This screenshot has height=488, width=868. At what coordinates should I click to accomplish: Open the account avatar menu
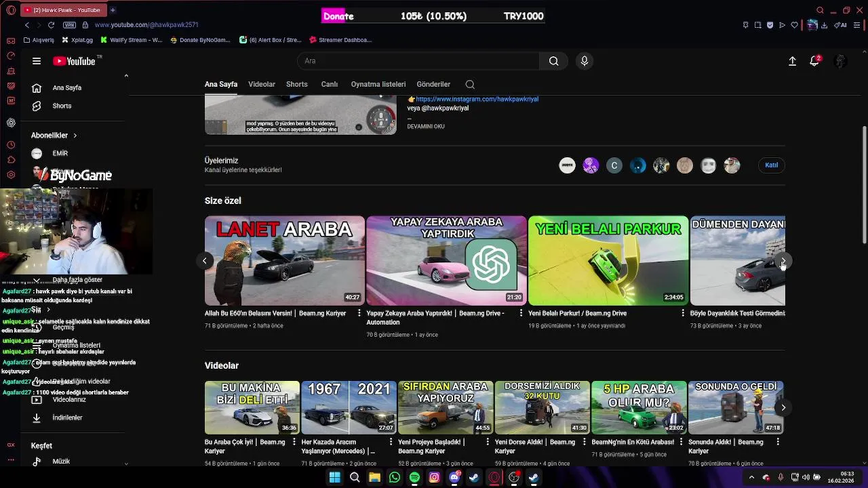point(841,61)
